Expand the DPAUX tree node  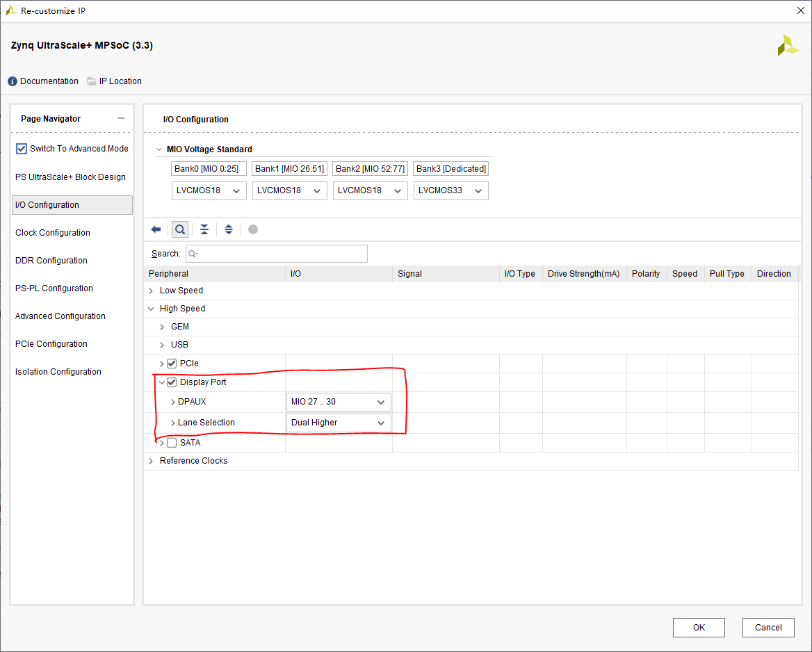(x=173, y=402)
